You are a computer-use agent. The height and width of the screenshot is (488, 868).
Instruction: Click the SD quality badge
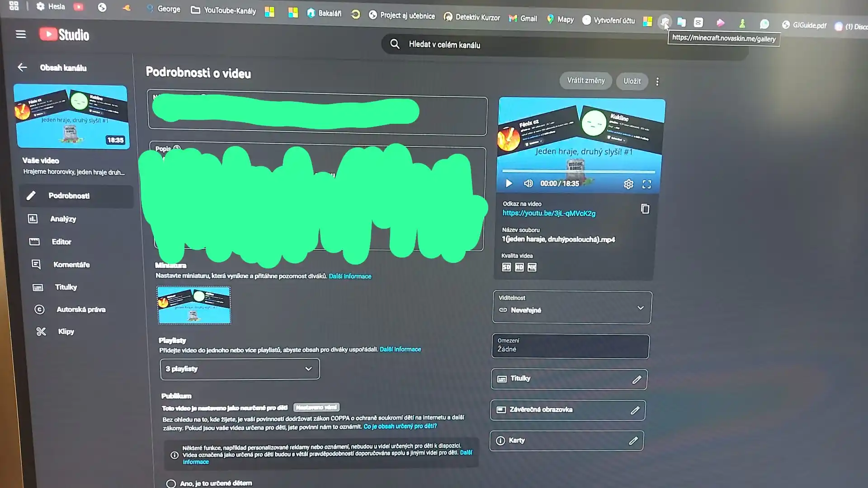point(506,267)
